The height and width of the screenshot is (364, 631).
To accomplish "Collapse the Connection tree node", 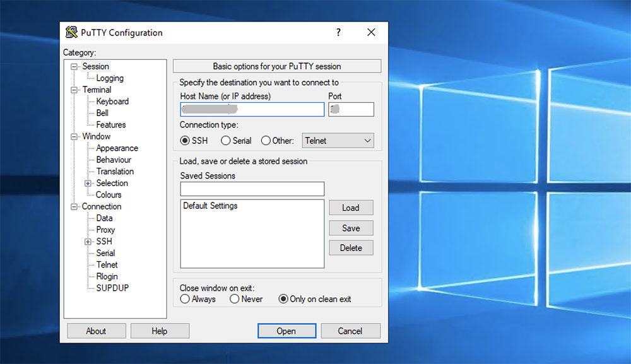I will tap(74, 207).
